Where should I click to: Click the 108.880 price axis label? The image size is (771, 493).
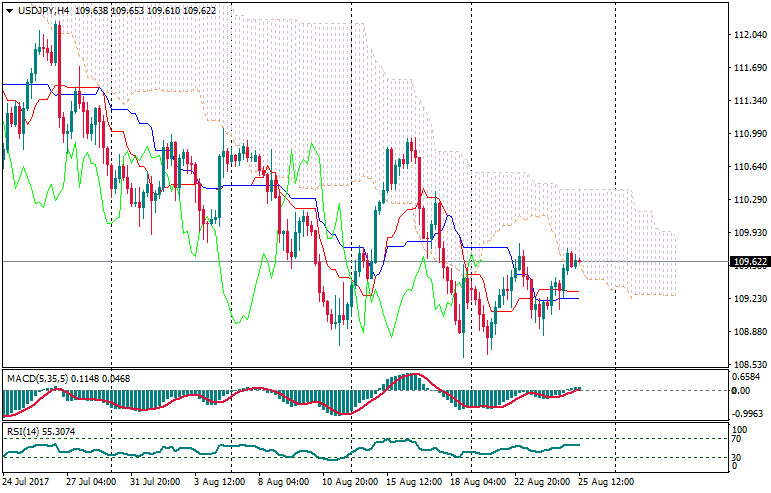(x=749, y=332)
